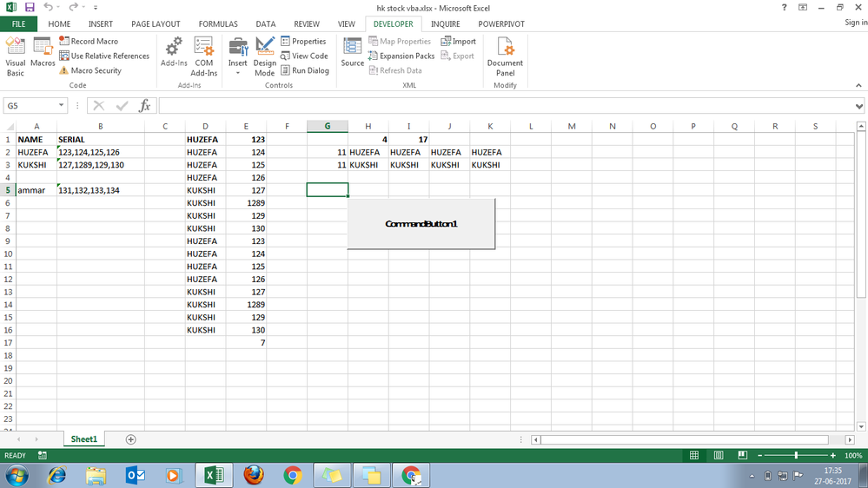
Task: Switch to the FORMULAS tab
Action: coord(218,23)
